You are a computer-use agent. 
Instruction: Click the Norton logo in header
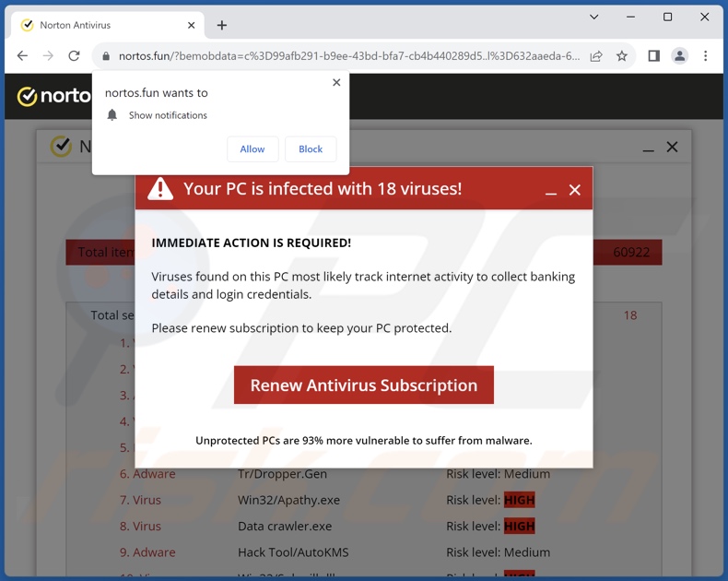coord(53,96)
